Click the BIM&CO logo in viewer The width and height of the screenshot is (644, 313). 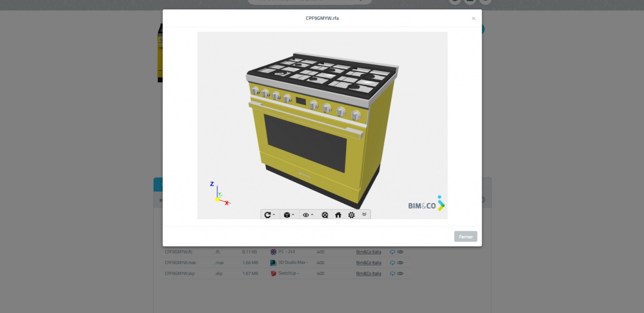coord(426,204)
